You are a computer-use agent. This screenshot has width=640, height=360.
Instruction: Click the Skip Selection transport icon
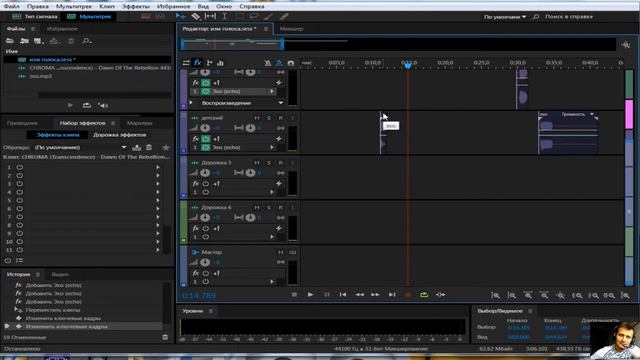coord(440,294)
